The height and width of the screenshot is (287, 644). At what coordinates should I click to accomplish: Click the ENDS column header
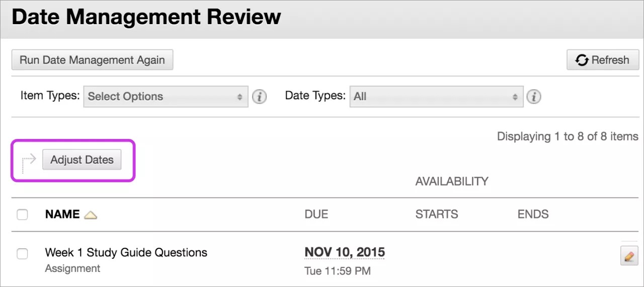[x=533, y=214]
